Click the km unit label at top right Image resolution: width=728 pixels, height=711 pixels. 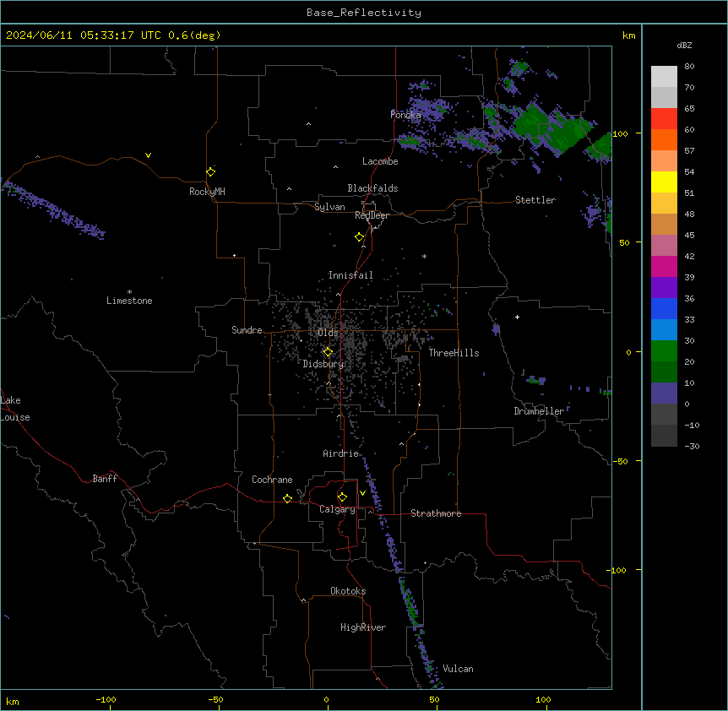pyautogui.click(x=629, y=35)
